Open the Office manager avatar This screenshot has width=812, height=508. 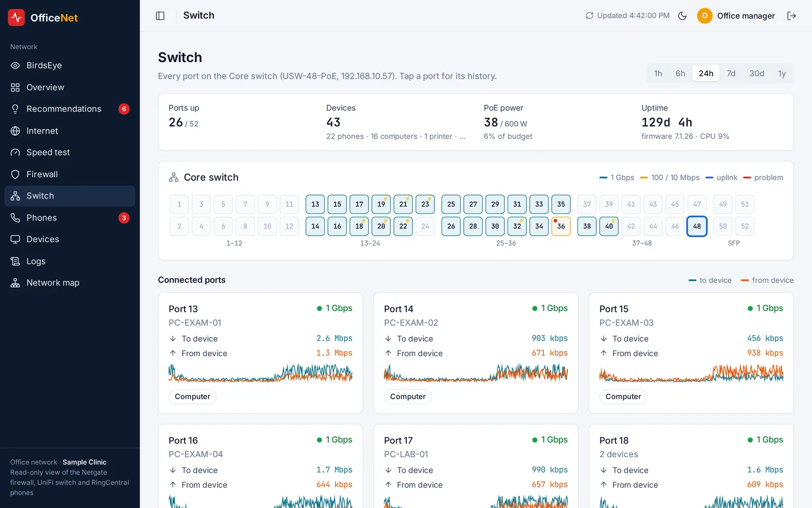pos(704,16)
